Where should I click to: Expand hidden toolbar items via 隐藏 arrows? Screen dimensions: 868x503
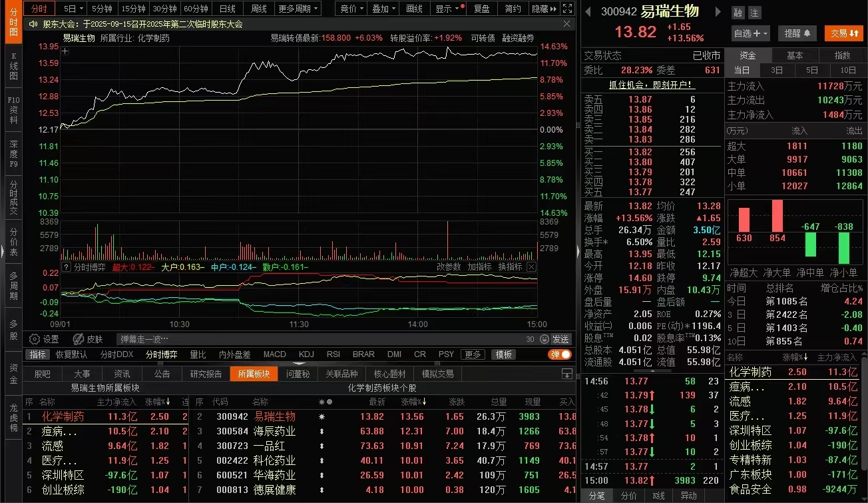tap(544, 9)
